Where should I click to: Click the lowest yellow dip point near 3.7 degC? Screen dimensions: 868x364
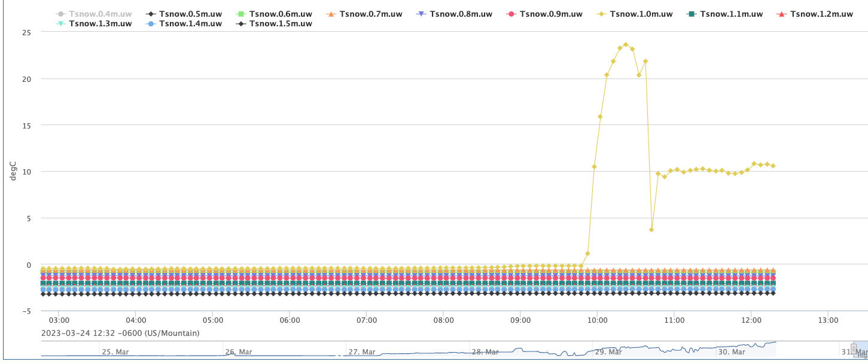click(651, 230)
